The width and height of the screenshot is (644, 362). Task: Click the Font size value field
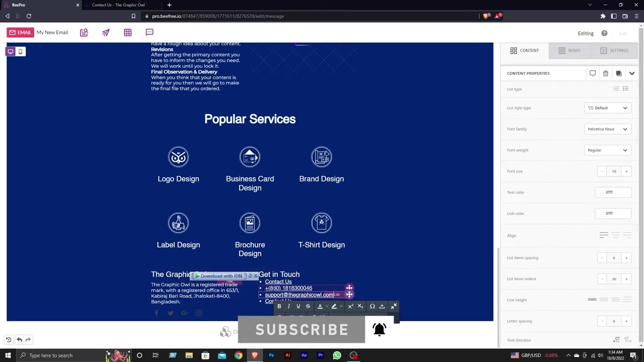[614, 171]
